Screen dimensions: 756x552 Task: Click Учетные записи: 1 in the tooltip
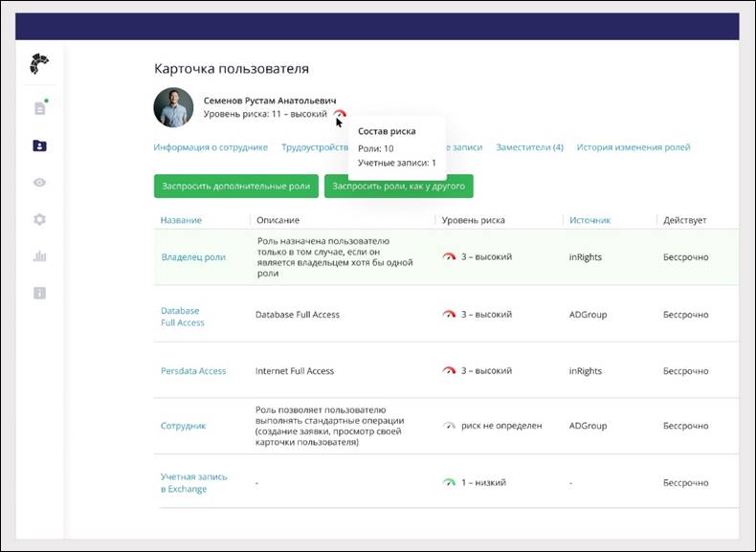pos(397,163)
